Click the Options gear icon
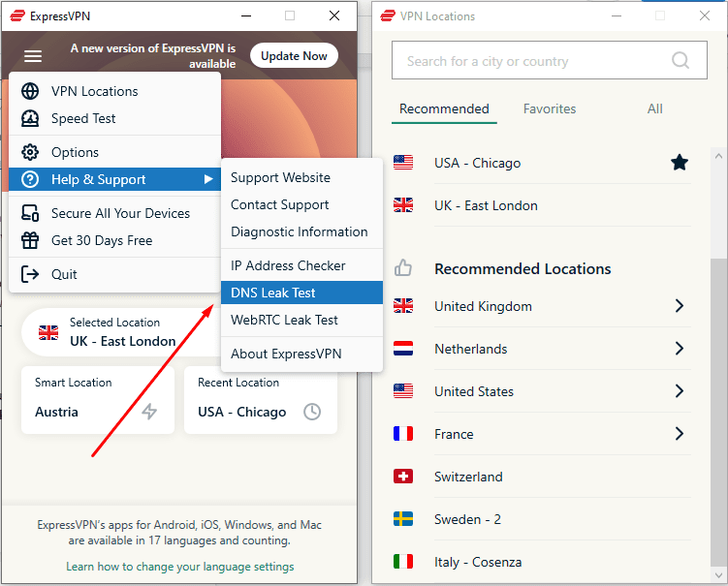The height and width of the screenshot is (586, 728). point(30,152)
